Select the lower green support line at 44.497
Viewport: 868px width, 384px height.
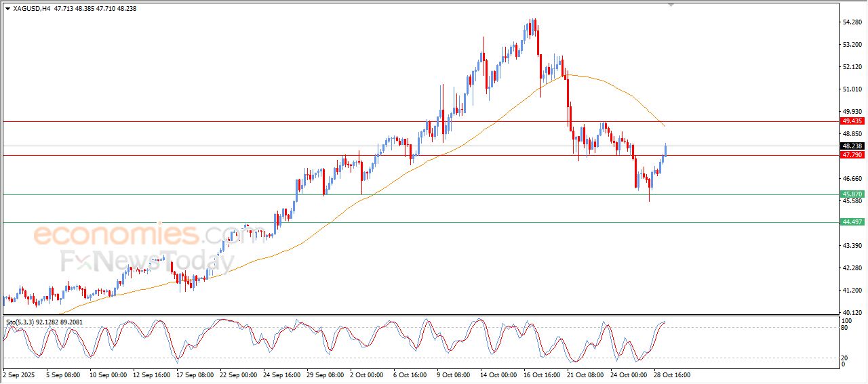coord(407,222)
